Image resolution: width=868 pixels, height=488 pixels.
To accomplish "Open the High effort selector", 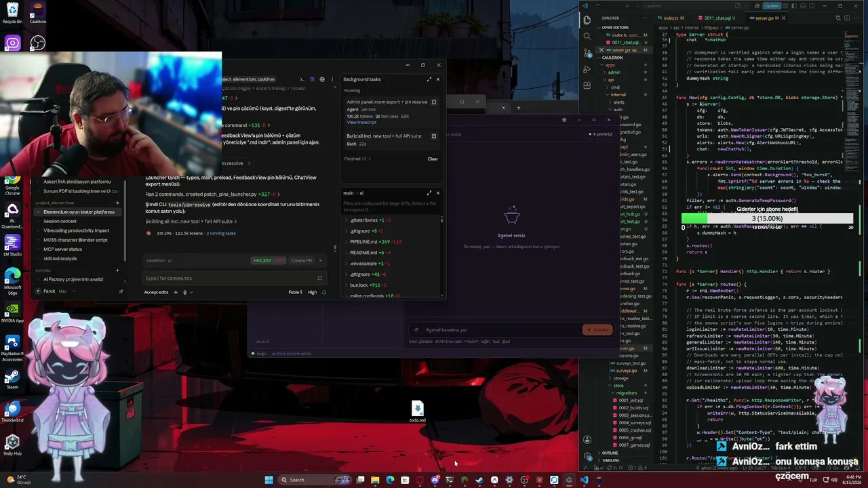I will (x=312, y=292).
